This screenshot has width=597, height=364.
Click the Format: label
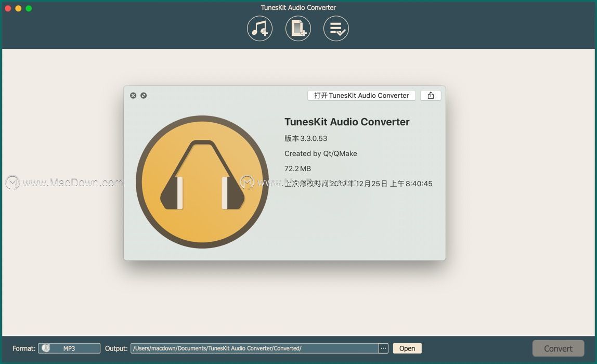pos(24,348)
